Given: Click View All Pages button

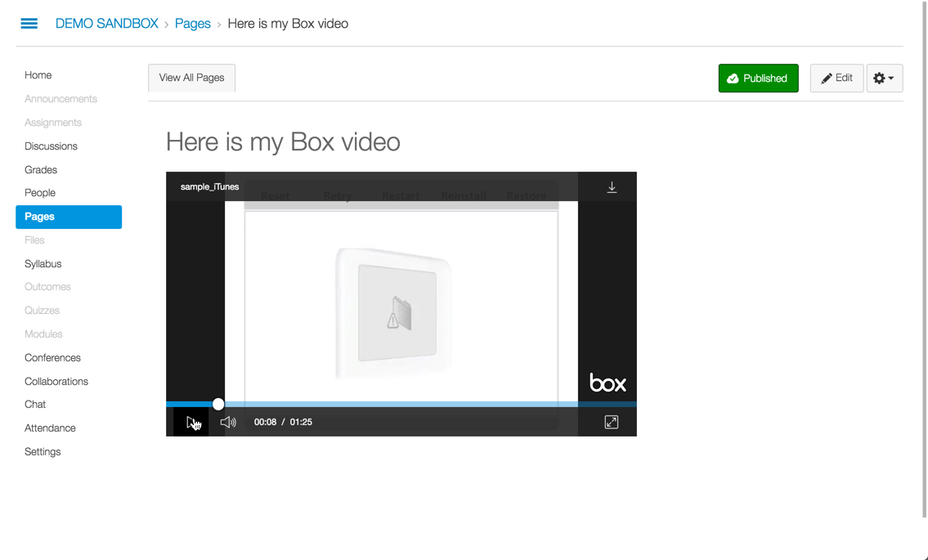Looking at the screenshot, I should point(192,78).
